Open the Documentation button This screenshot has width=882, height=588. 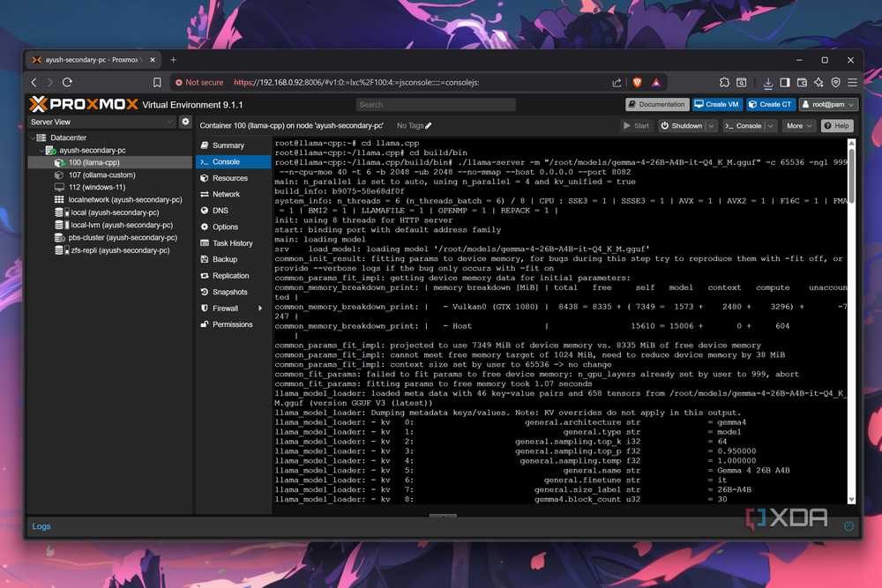tap(657, 105)
